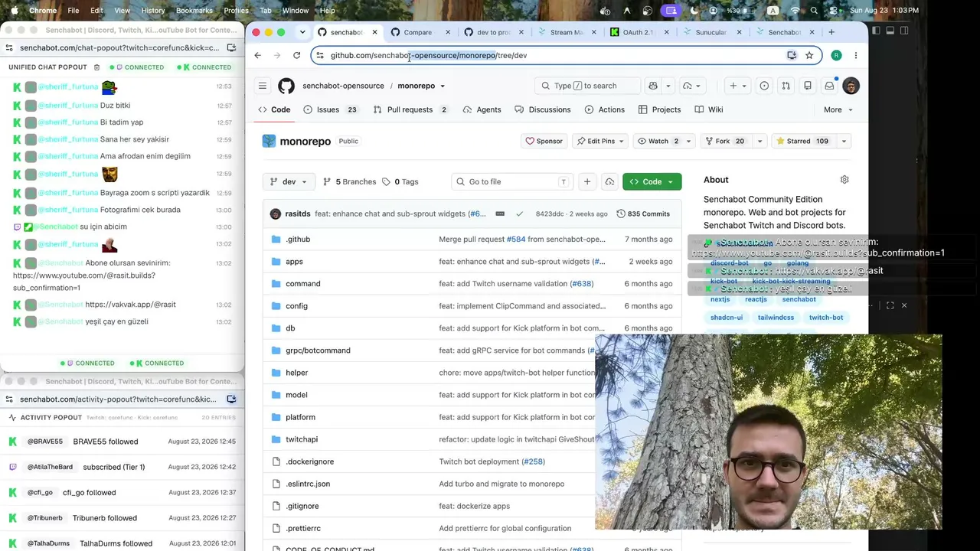Close the Compare tab
This screenshot has height=551, width=980.
click(x=448, y=32)
